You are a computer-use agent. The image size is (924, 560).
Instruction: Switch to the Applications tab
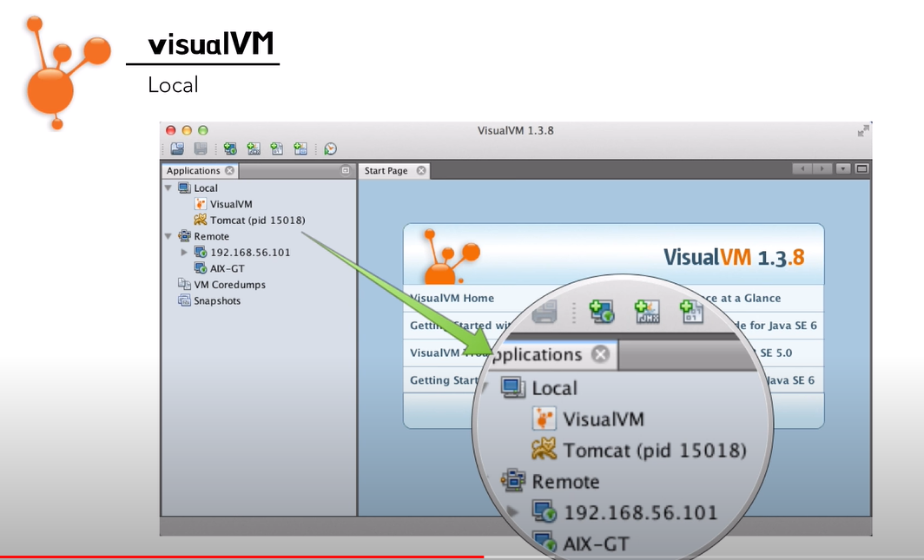193,170
